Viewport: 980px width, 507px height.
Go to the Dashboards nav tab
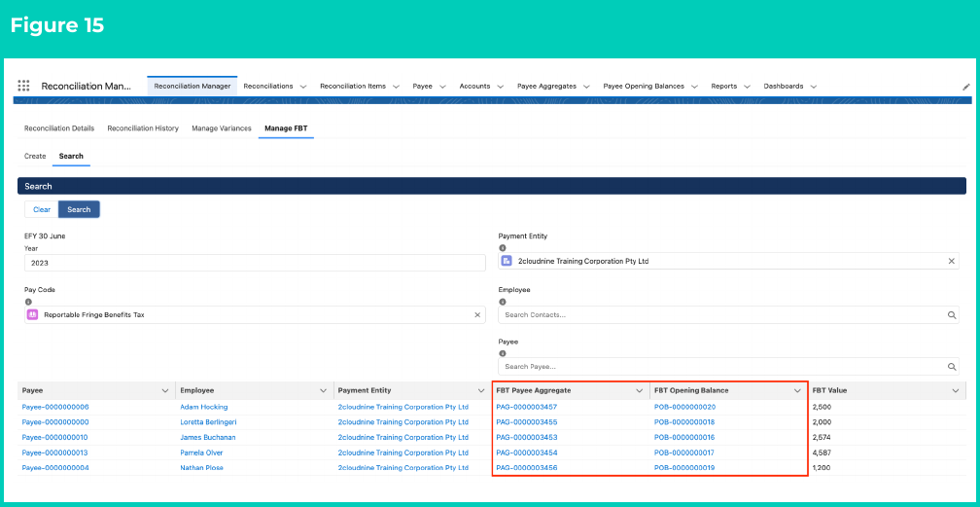click(784, 86)
